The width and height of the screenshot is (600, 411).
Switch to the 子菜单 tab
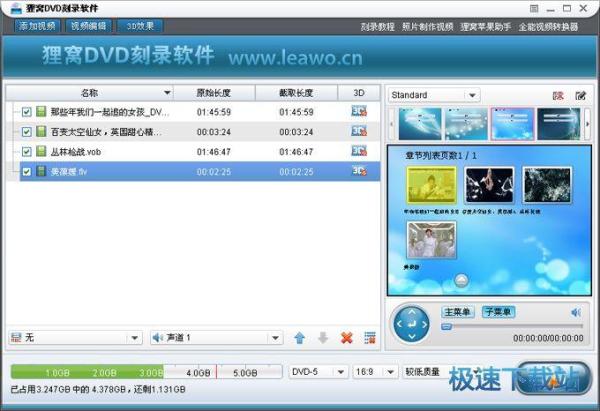(x=498, y=312)
